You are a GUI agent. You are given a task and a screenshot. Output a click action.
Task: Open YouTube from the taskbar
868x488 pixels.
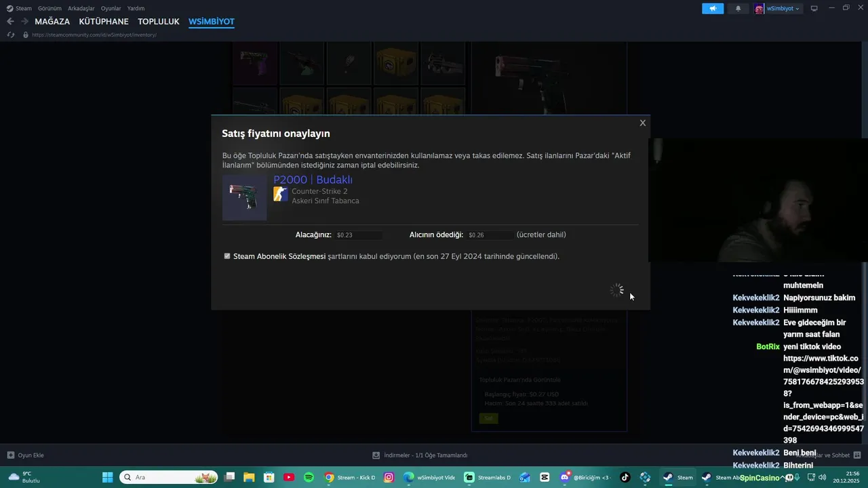point(289,477)
